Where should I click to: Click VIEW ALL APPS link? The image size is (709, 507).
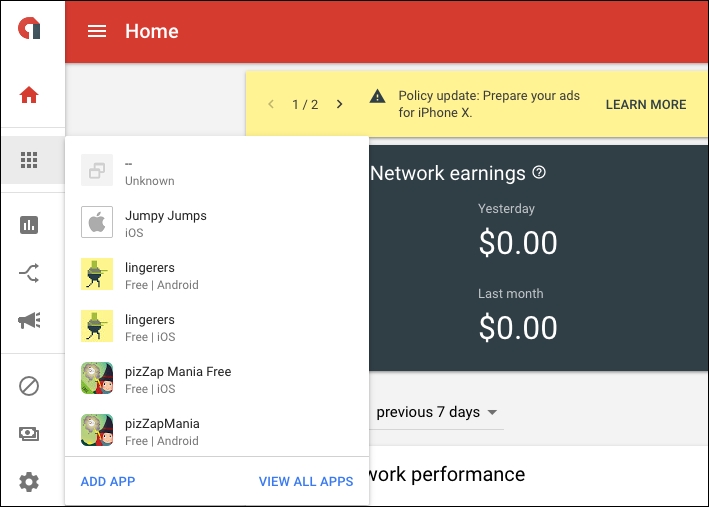click(x=306, y=481)
